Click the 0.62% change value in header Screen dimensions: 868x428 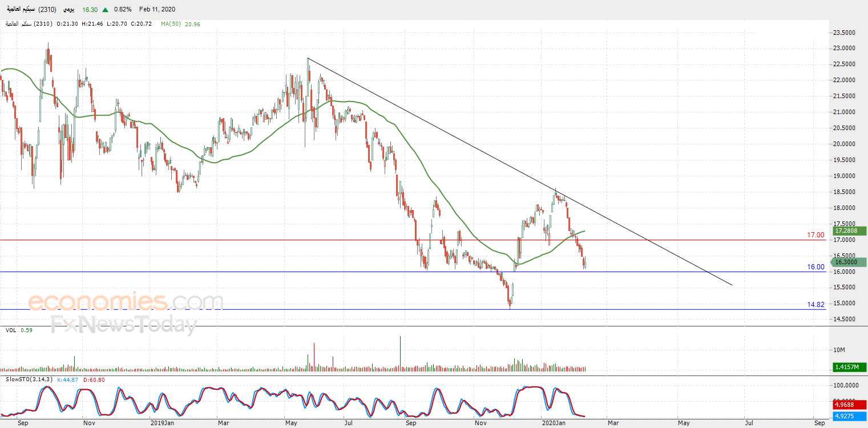coord(122,10)
